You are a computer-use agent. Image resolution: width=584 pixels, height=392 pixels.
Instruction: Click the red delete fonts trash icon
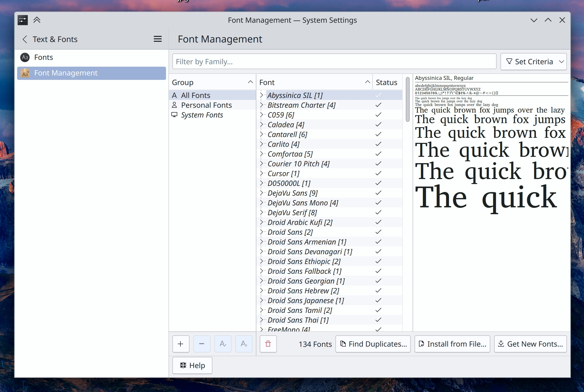(268, 344)
